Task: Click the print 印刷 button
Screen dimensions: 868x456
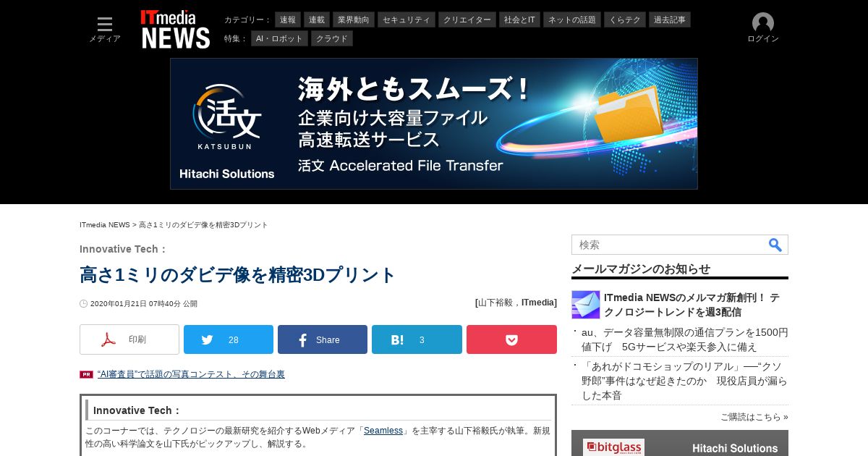Action: click(x=129, y=339)
